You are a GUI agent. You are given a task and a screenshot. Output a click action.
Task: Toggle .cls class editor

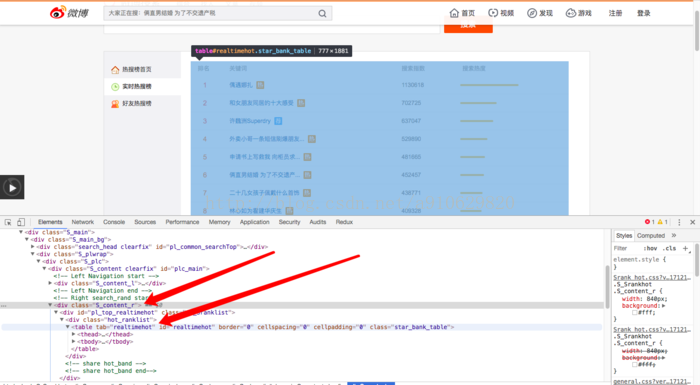pyautogui.click(x=669, y=248)
